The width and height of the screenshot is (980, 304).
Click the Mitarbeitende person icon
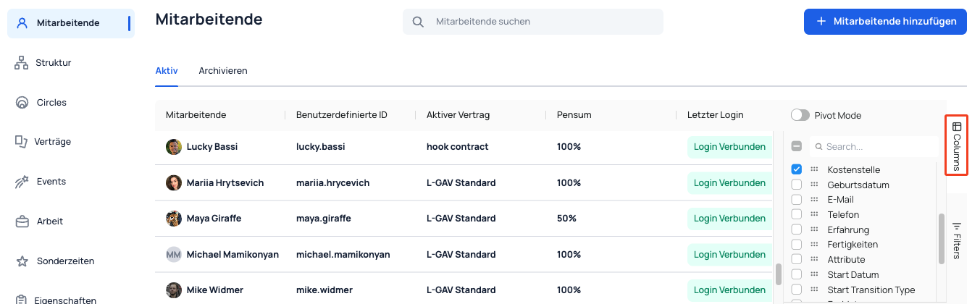click(22, 23)
